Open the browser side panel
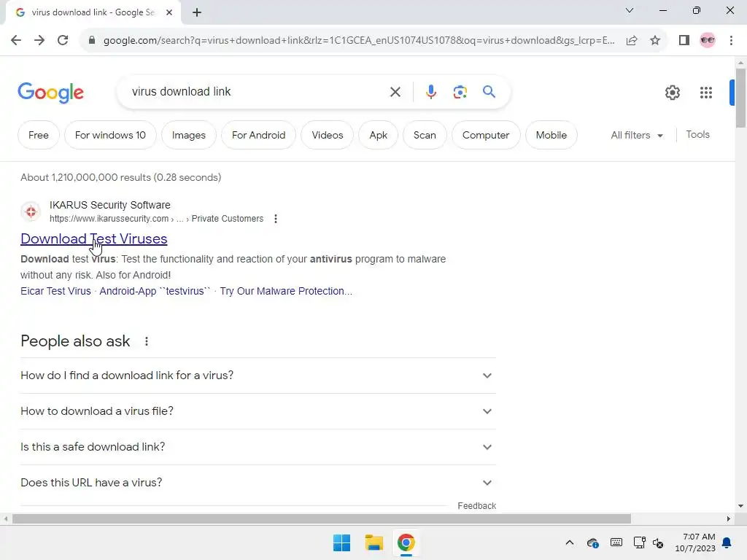Image resolution: width=747 pixels, height=560 pixels. [x=684, y=41]
